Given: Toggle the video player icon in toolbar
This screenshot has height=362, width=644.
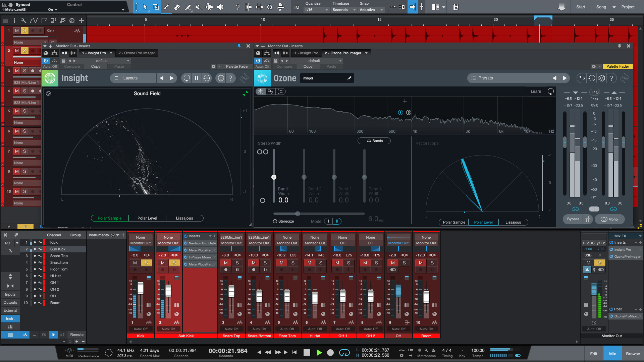Looking at the screenshot, I should click(x=456, y=7).
